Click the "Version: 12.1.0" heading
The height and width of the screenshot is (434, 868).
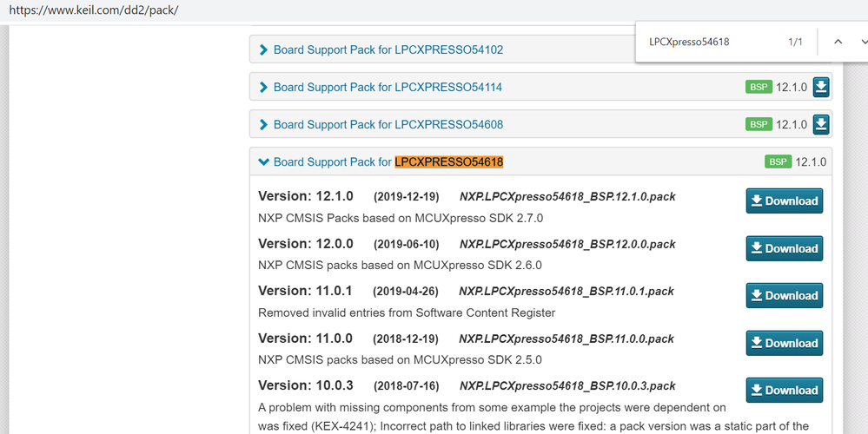(306, 196)
